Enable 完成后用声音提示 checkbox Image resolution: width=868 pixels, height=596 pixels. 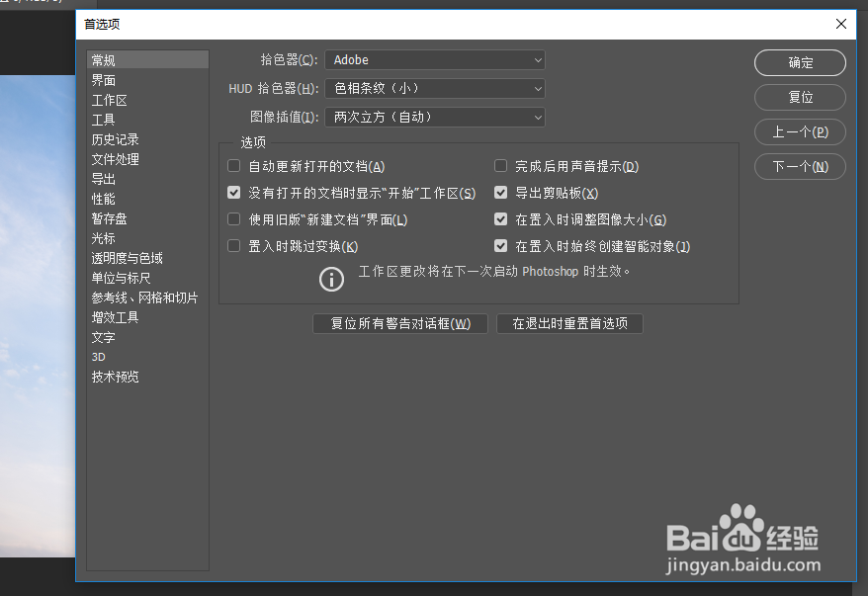coord(500,166)
